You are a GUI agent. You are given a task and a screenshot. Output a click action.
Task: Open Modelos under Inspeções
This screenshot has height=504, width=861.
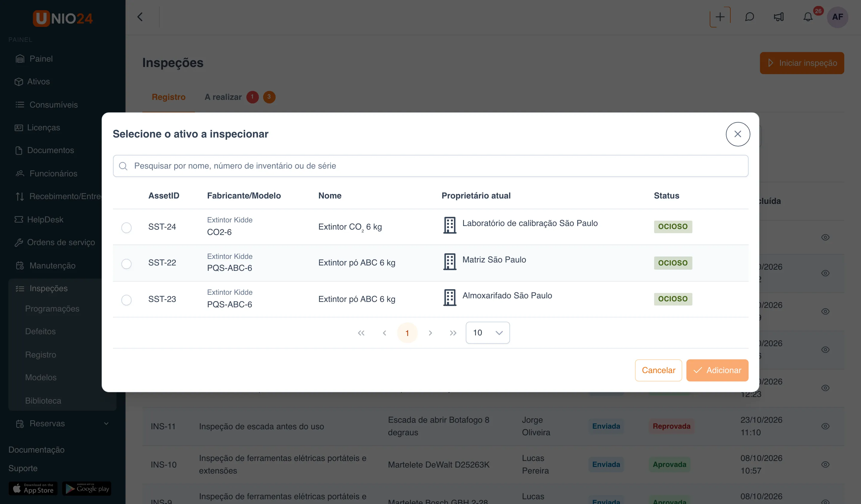coord(41,378)
